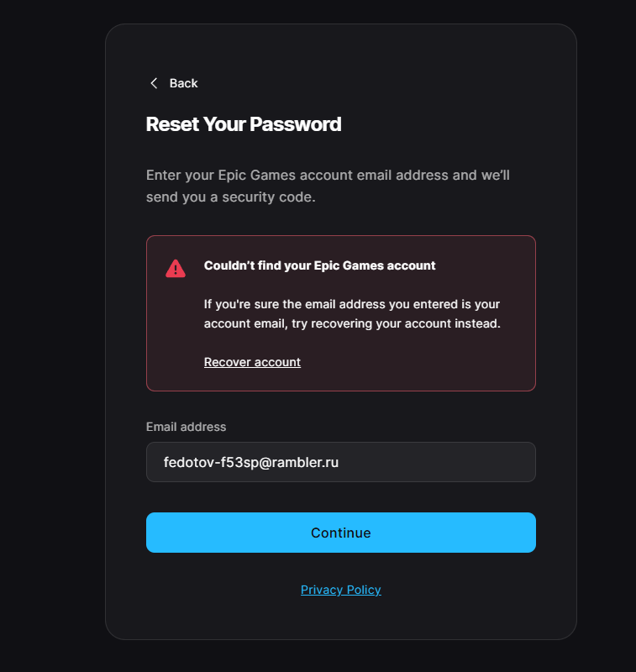Click the blue Continue button

(341, 533)
